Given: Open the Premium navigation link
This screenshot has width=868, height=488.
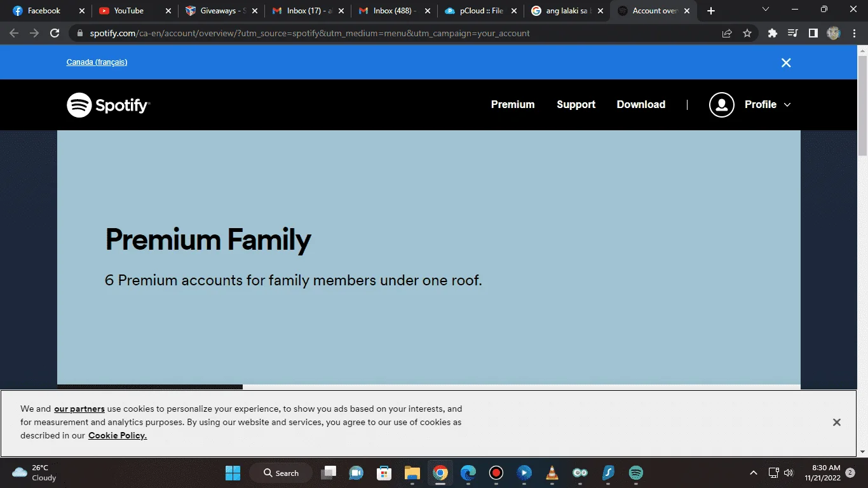Looking at the screenshot, I should (x=513, y=105).
